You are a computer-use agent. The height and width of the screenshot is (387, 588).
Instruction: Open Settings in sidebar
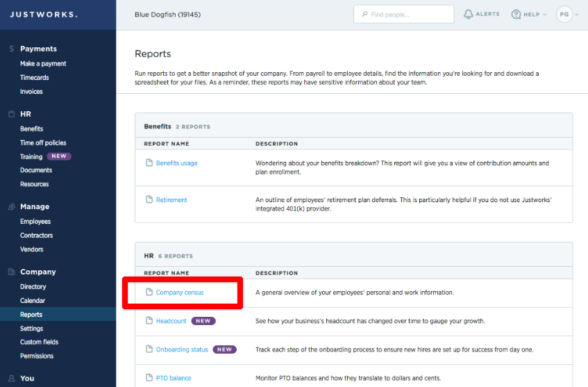[x=31, y=329]
